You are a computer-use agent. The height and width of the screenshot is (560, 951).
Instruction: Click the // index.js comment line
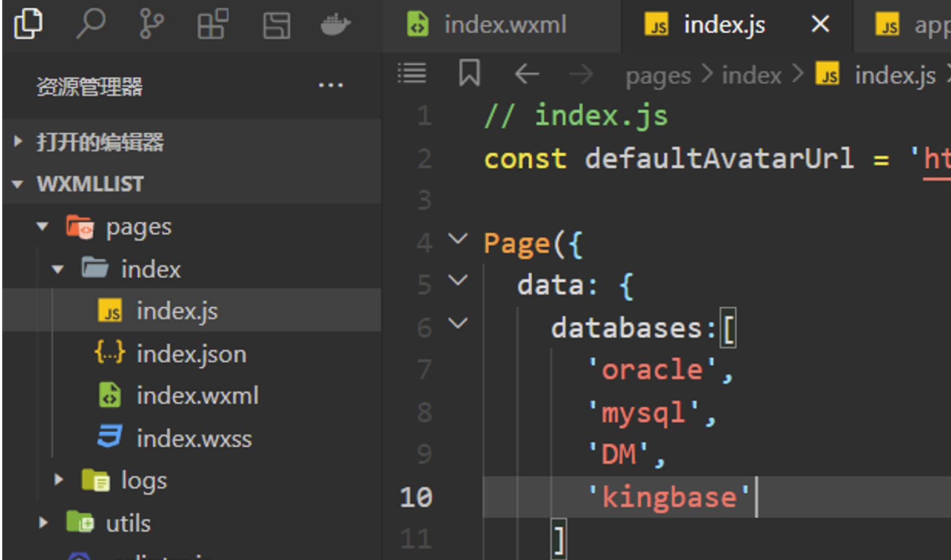pyautogui.click(x=576, y=116)
